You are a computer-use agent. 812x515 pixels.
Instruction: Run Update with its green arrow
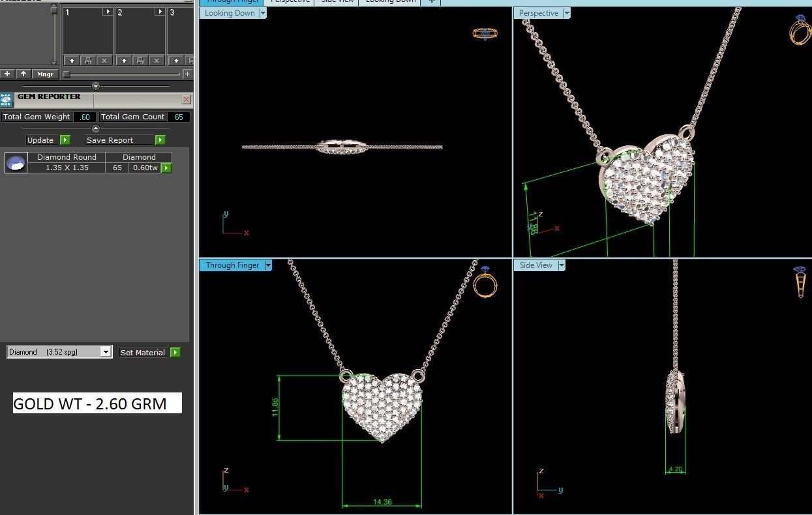click(x=65, y=140)
